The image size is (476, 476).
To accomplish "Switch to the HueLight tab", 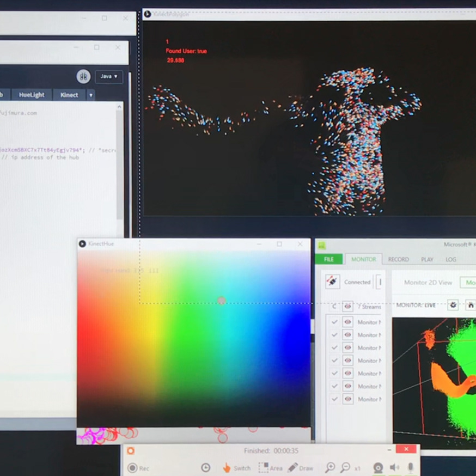I will coord(32,95).
